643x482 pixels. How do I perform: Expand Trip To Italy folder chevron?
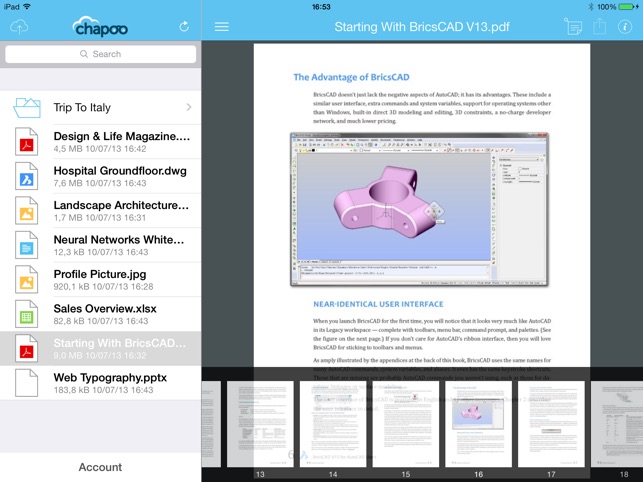tap(189, 107)
